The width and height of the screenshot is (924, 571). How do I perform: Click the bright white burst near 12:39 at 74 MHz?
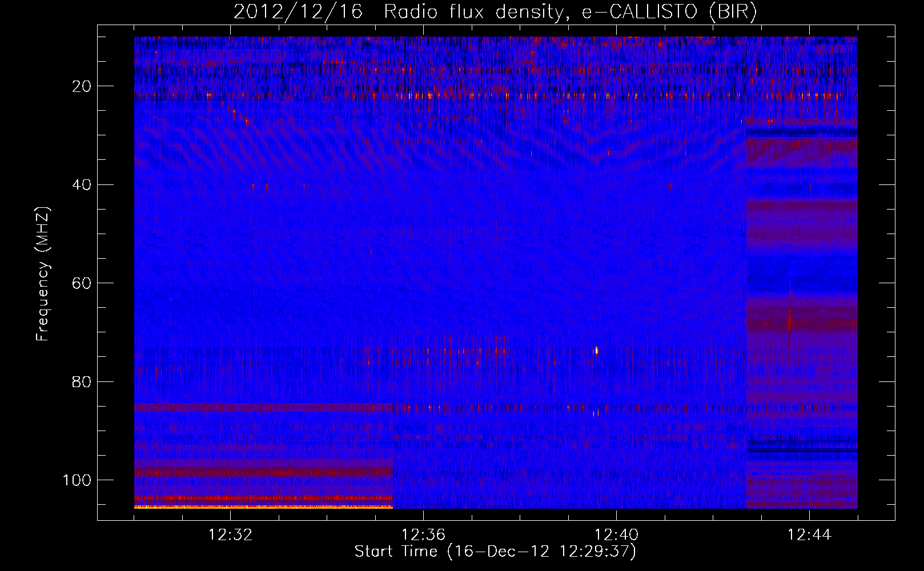596,350
